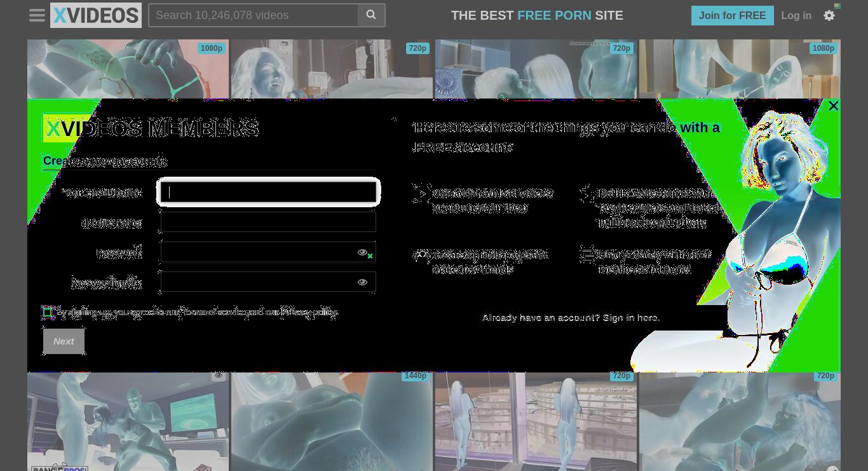Click the Password again input field

(x=268, y=282)
